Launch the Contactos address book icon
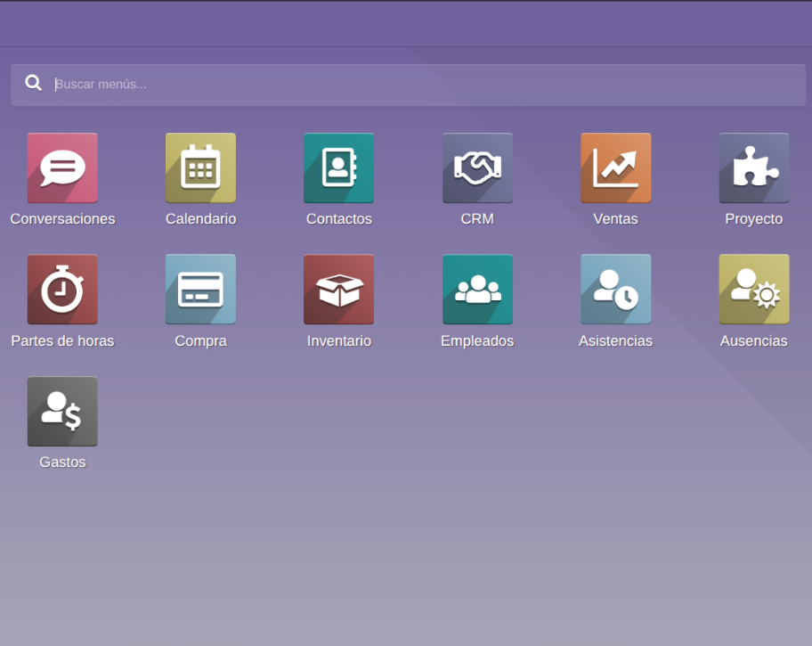Image resolution: width=812 pixels, height=646 pixels. pyautogui.click(x=338, y=168)
